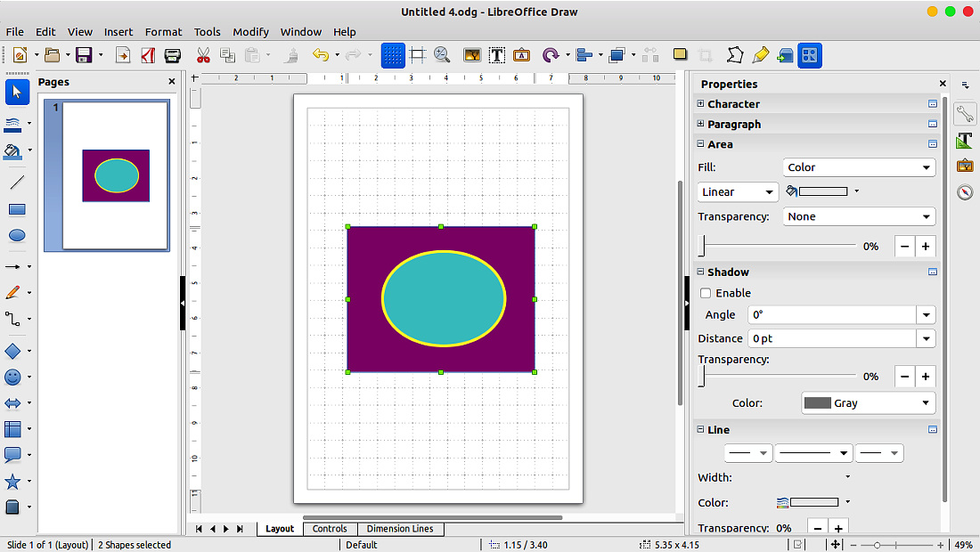
Task: Switch to the Controls layer tab
Action: [x=330, y=529]
